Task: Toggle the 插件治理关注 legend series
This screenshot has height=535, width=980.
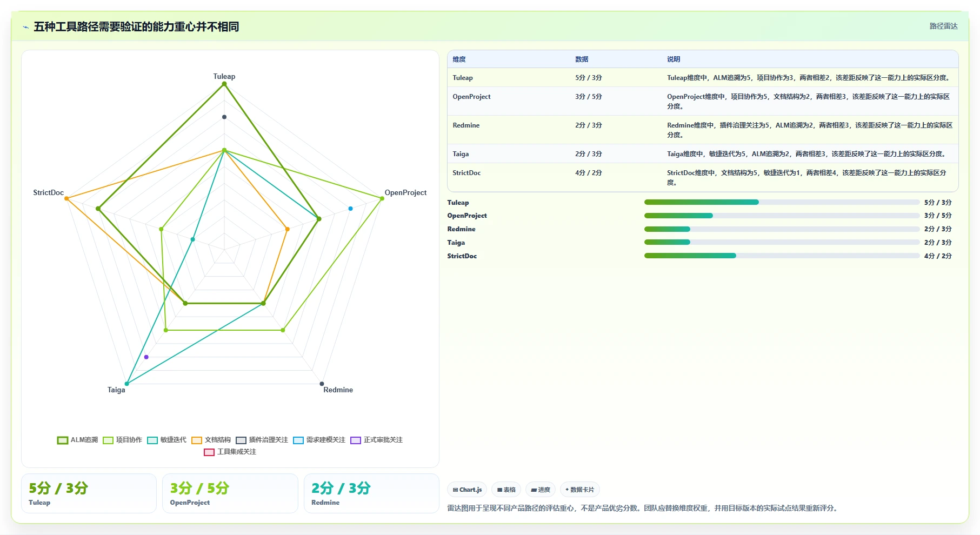Action: point(262,440)
